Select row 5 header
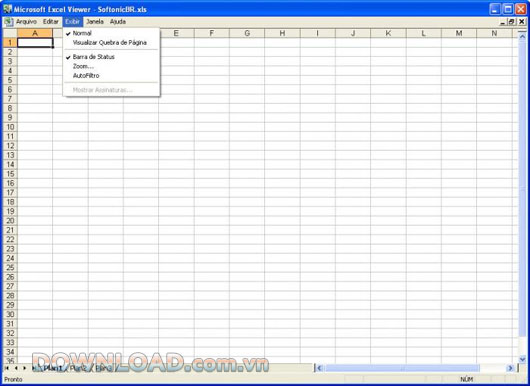 coord(10,80)
